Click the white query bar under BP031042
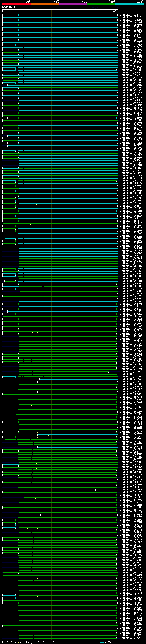Viewport: 146px width, 644px height. tap(60, 9)
